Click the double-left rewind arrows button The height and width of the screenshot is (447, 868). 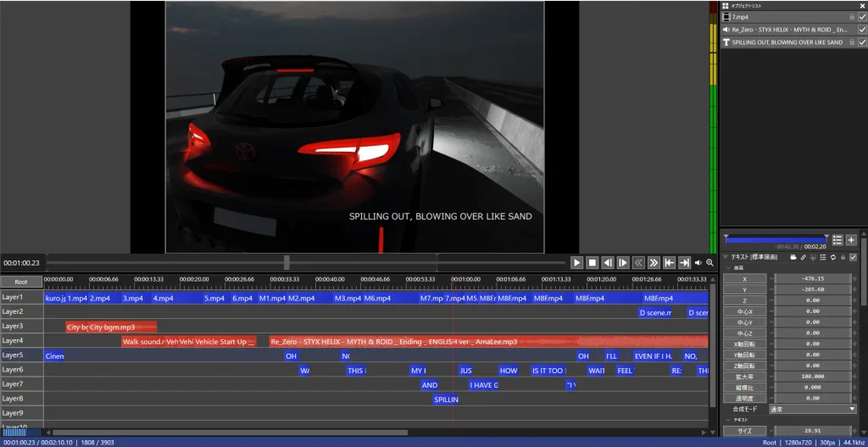tap(638, 263)
